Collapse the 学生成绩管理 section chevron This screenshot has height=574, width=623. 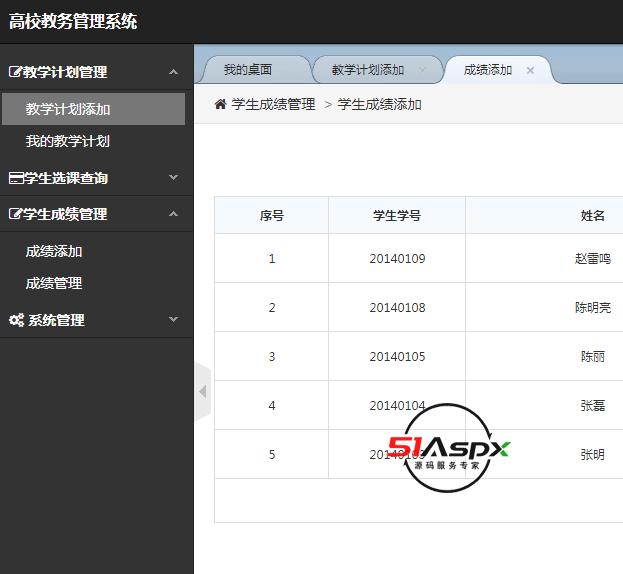click(173, 214)
